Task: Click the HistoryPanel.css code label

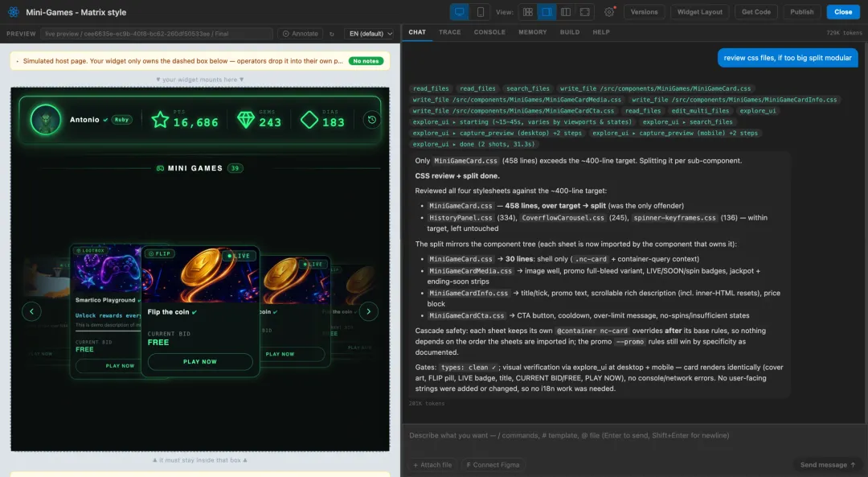Action: [461, 218]
